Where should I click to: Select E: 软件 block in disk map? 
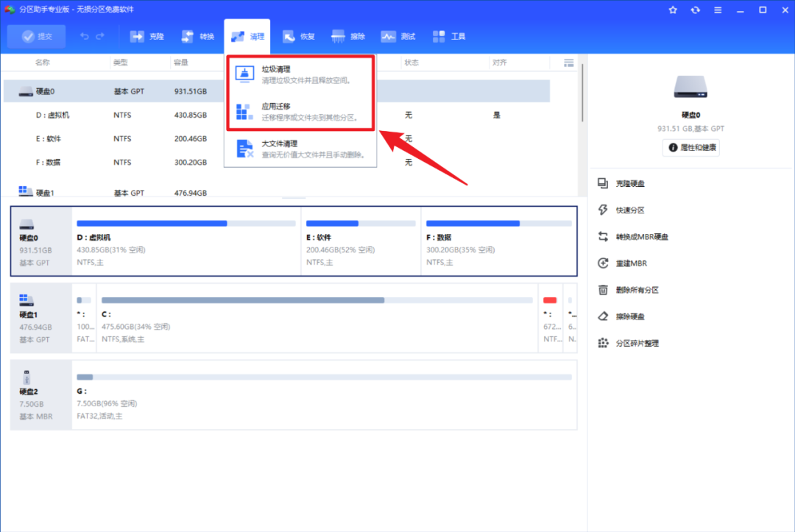tap(361, 241)
